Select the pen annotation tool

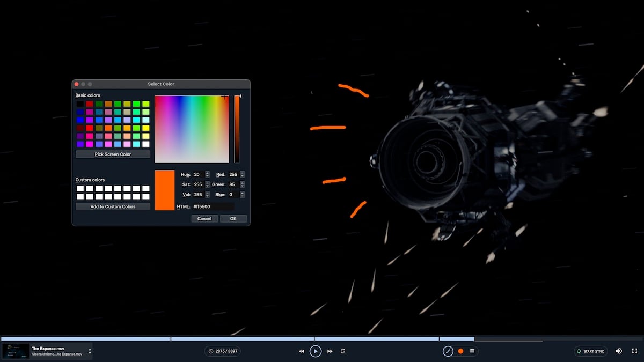coord(448,351)
